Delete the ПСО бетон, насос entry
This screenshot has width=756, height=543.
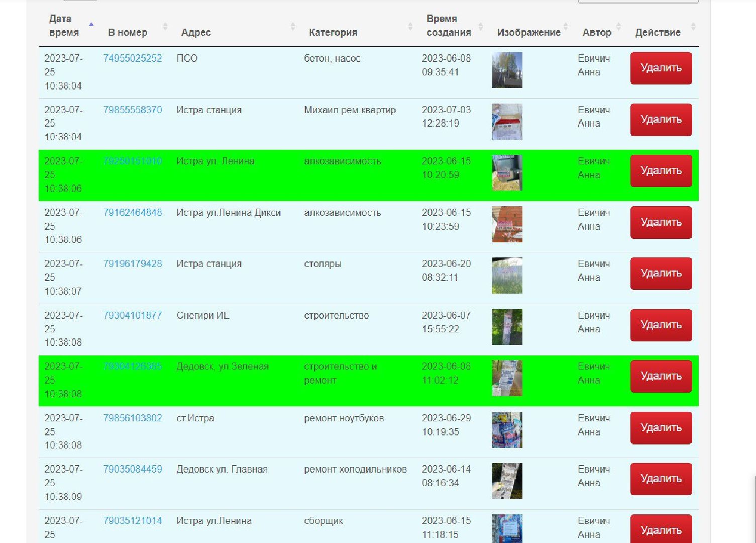[661, 68]
